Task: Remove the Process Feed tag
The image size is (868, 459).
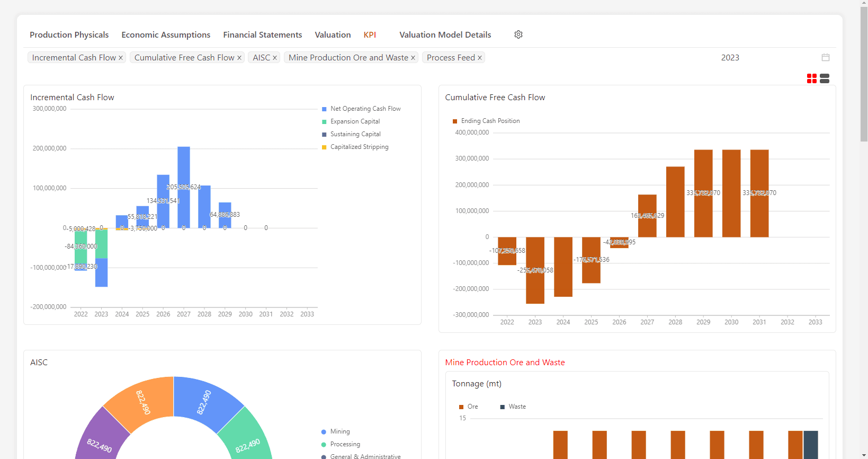Action: coord(480,58)
